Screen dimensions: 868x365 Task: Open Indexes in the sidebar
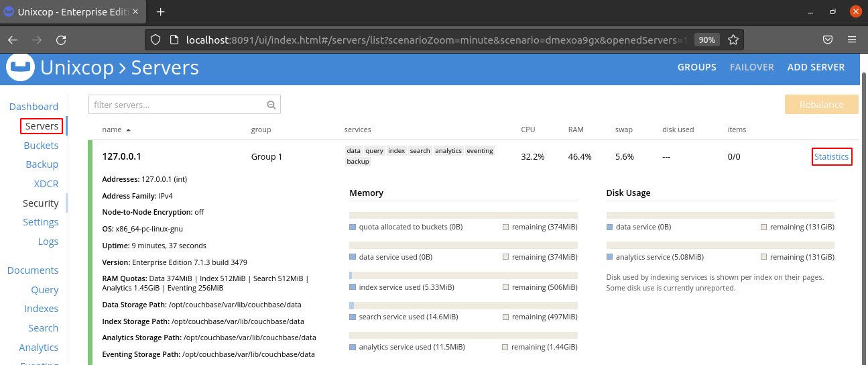pos(42,309)
